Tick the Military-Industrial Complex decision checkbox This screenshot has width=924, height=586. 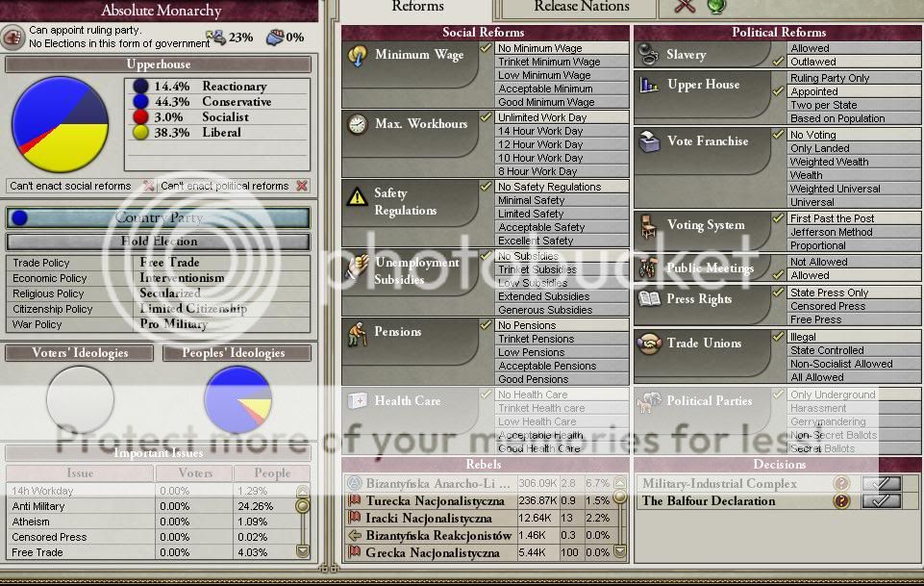[x=881, y=484]
